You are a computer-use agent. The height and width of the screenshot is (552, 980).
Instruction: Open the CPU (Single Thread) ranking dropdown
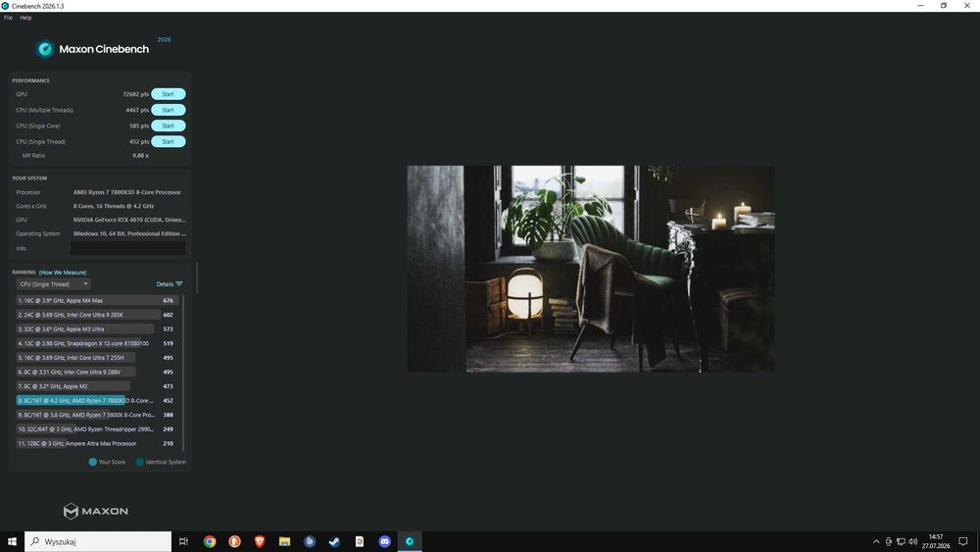pyautogui.click(x=53, y=283)
